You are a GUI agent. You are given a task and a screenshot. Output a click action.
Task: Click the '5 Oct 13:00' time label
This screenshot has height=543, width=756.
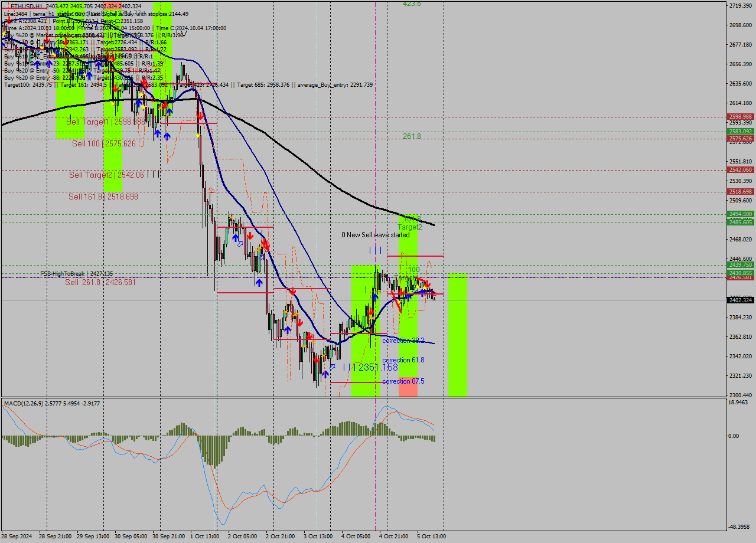point(432,537)
